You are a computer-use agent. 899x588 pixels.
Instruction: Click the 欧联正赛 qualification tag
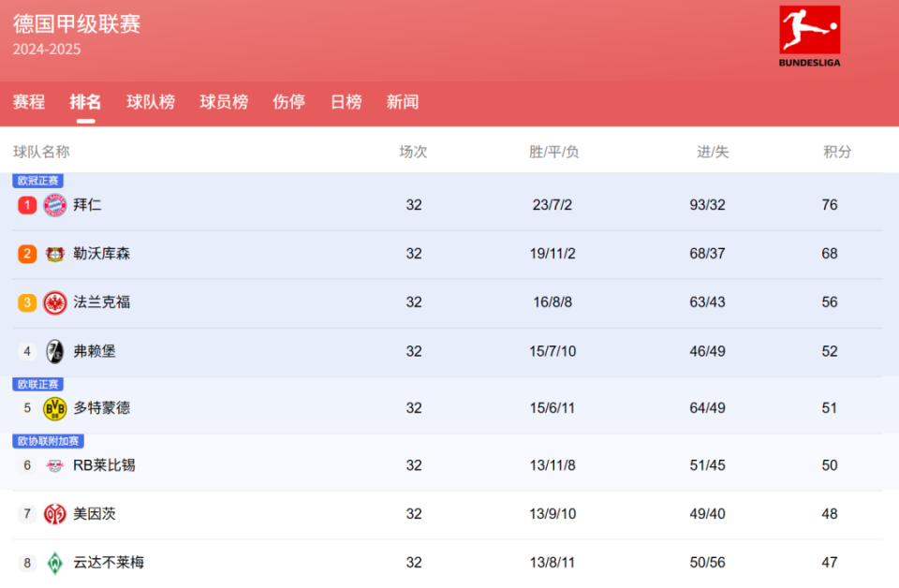click(37, 385)
